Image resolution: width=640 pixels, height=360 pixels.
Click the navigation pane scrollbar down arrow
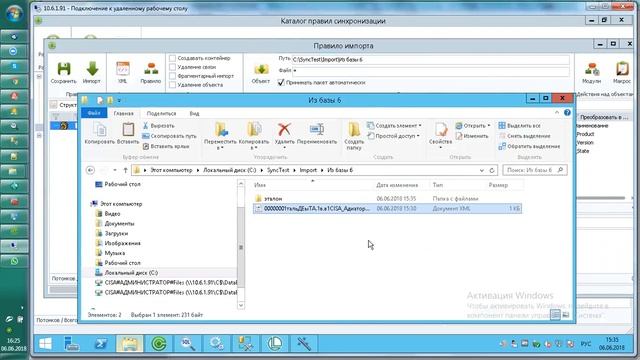pyautogui.click(x=241, y=305)
